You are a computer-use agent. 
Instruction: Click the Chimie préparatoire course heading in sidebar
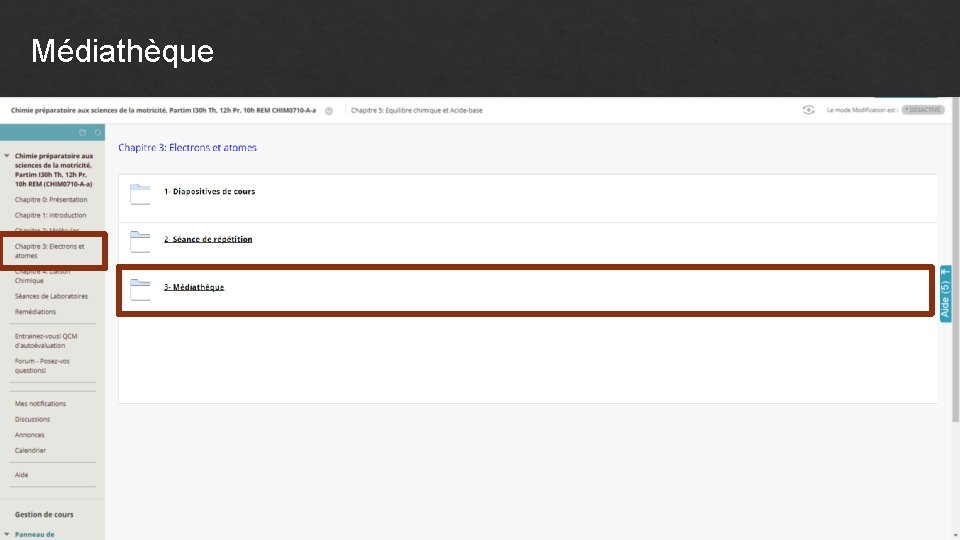pos(54,170)
